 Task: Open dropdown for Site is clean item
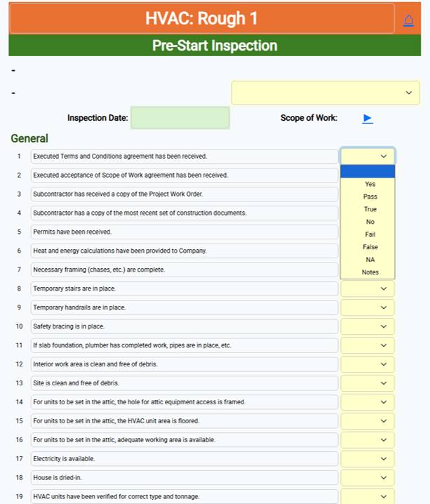tap(368, 383)
